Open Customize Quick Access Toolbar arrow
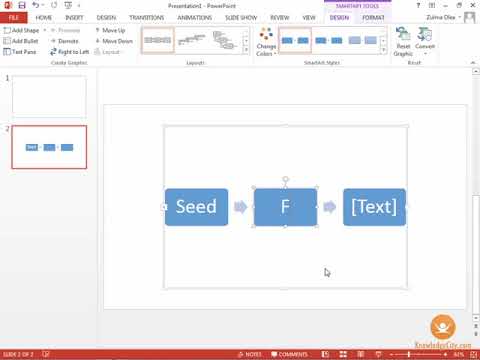This screenshot has width=480, height=360. coord(79,6)
